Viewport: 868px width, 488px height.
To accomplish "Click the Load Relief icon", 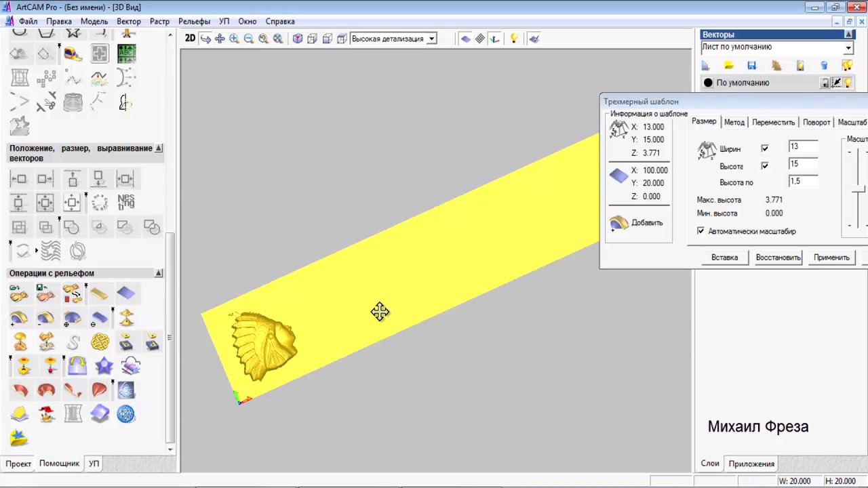I will pos(19,293).
